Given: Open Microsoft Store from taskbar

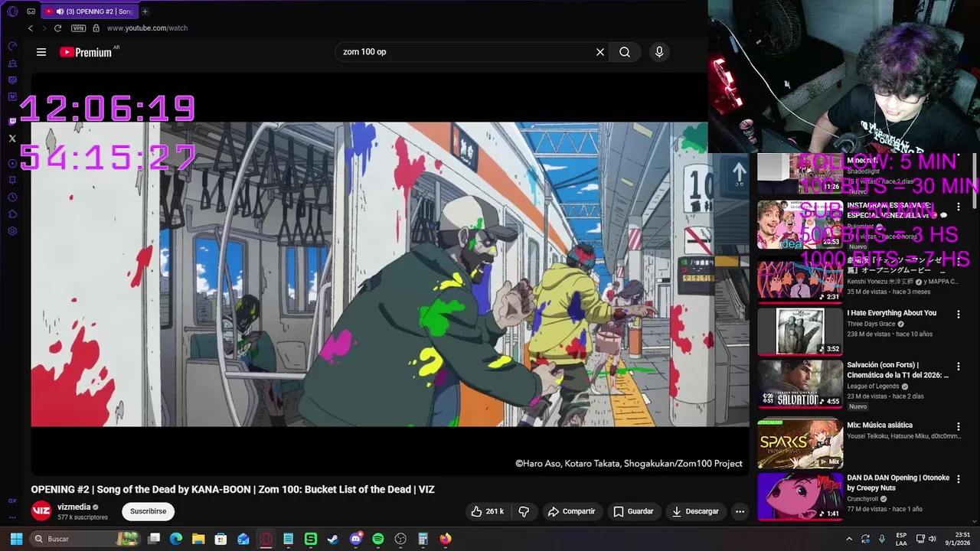Looking at the screenshot, I should (220, 539).
